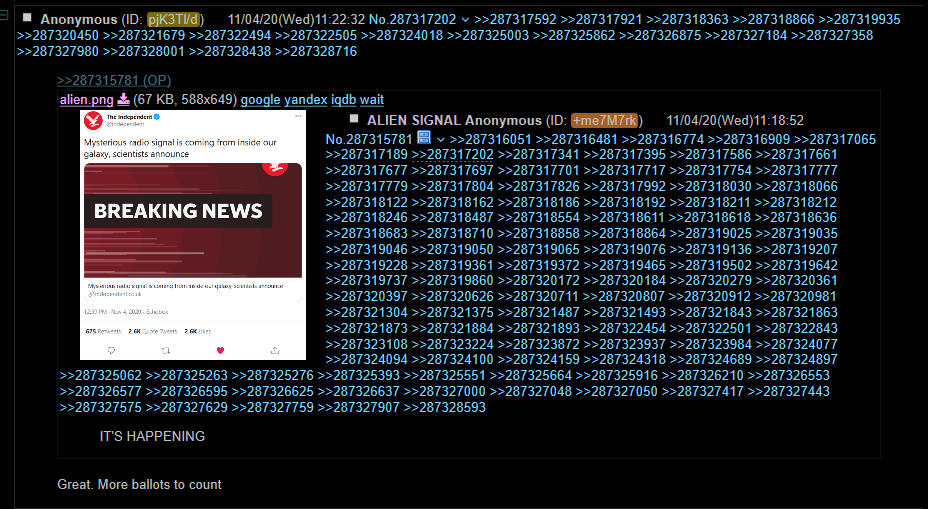Open backlink >>287324018
This screenshot has height=509, width=928.
(402, 36)
